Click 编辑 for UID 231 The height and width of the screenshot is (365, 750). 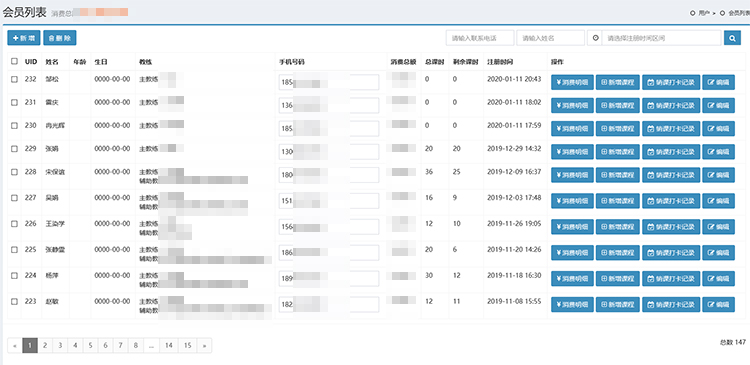pos(718,105)
